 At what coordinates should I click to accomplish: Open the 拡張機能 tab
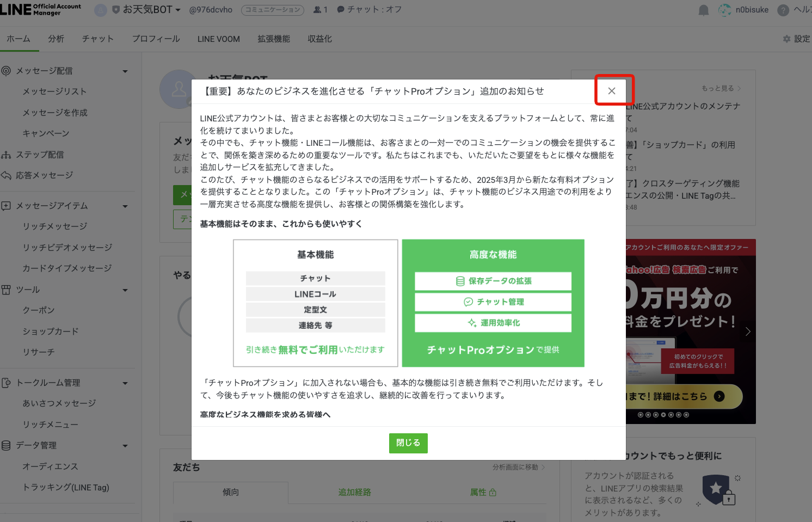click(274, 39)
